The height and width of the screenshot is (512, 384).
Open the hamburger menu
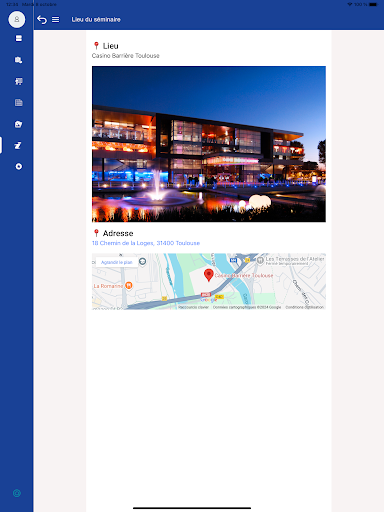[55, 20]
